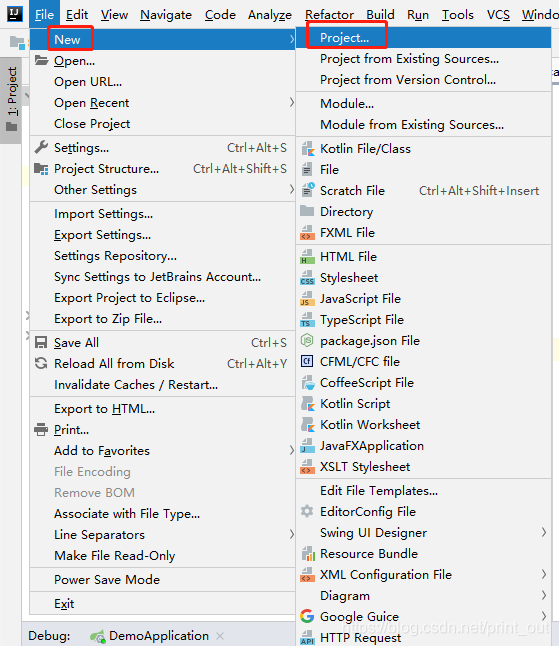
Task: Choose Project... in the New submenu
Action: pos(423,37)
